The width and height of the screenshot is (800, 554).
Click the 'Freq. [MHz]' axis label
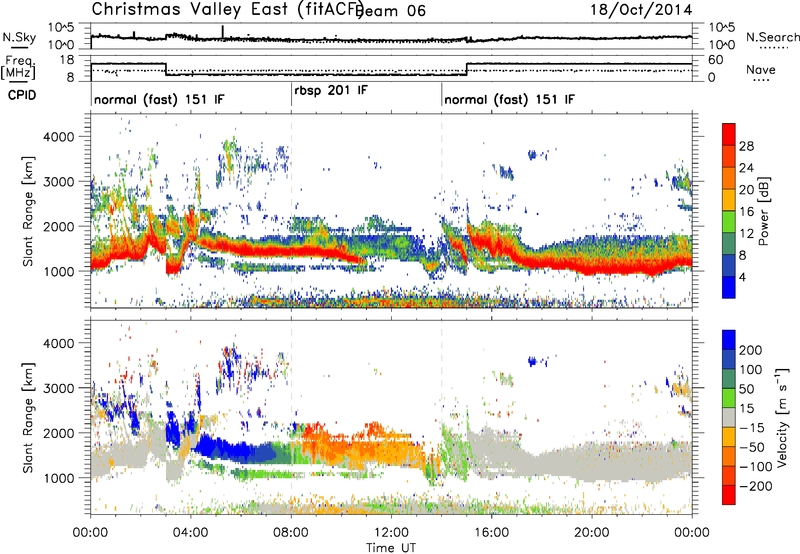18,67
